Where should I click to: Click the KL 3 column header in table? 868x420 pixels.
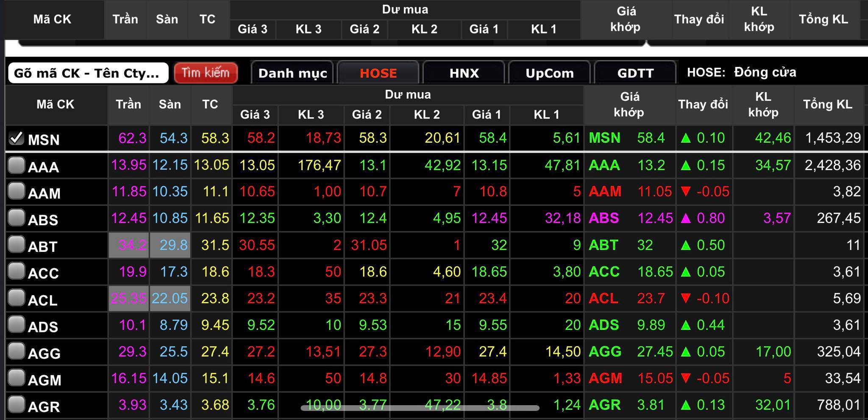(311, 114)
